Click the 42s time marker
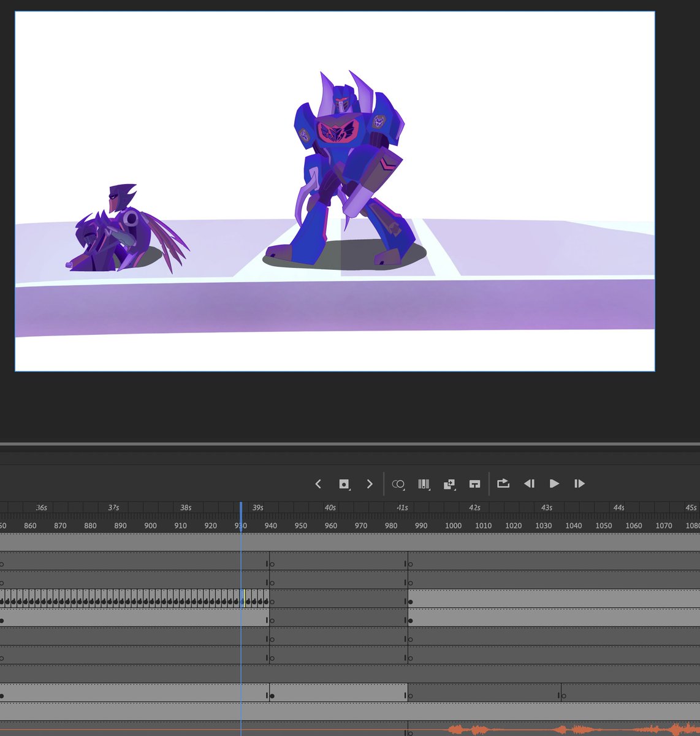 pos(474,508)
